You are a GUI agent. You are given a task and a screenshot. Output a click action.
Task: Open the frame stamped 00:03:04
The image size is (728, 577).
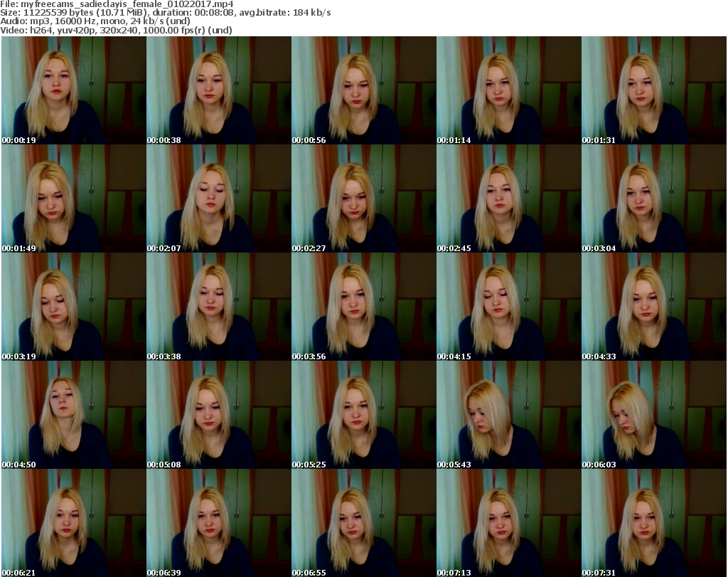(x=654, y=198)
